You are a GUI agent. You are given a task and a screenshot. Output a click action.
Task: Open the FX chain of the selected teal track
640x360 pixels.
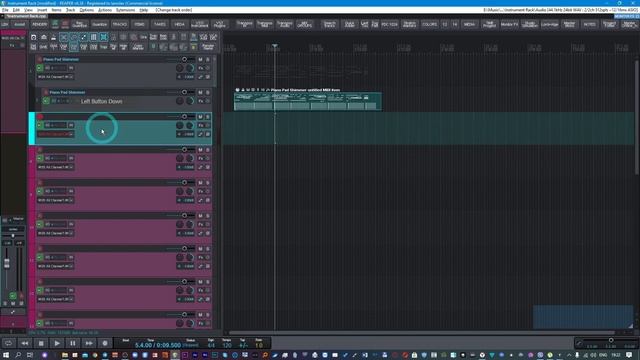pos(200,125)
